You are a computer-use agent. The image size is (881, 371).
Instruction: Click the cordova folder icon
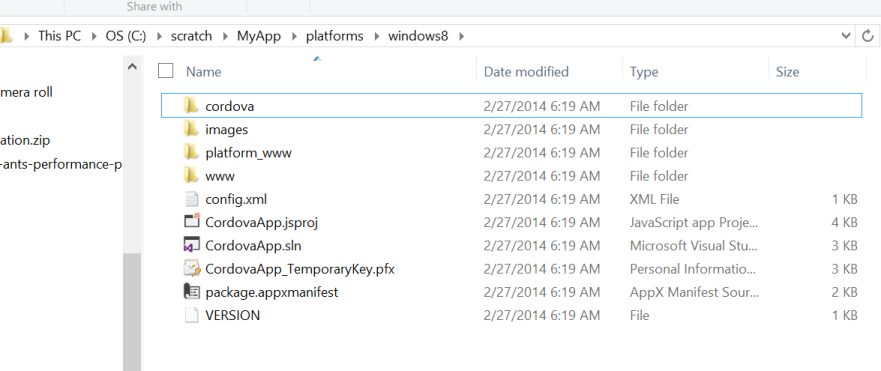(x=191, y=105)
